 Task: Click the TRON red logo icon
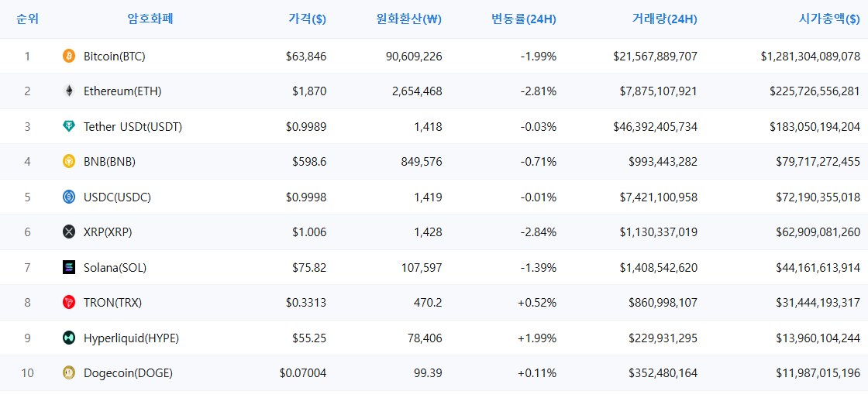coord(69,302)
